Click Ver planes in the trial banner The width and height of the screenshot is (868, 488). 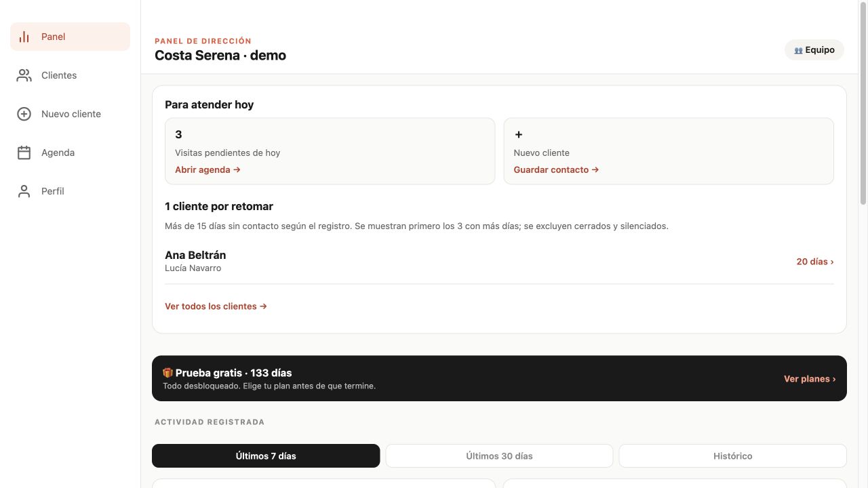(x=810, y=379)
